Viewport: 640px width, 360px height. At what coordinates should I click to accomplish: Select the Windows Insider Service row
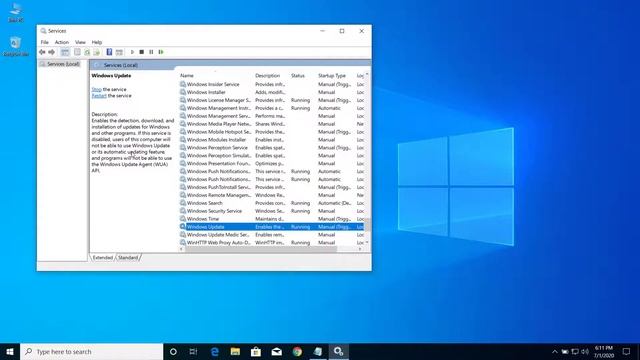[x=271, y=84]
